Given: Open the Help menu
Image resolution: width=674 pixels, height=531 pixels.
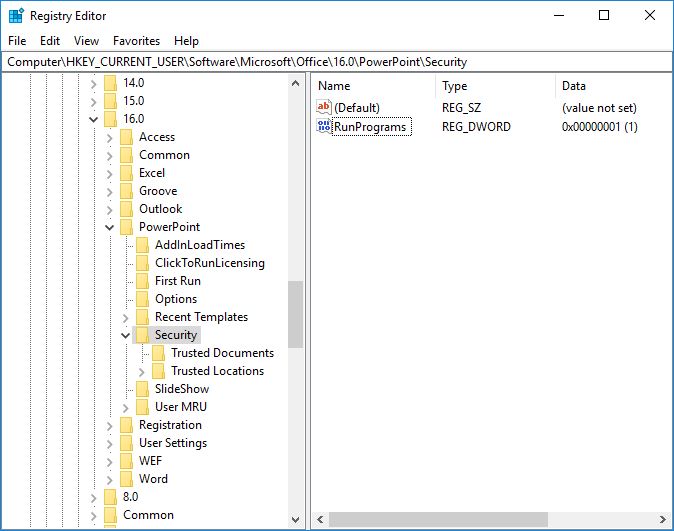Looking at the screenshot, I should 186,41.
